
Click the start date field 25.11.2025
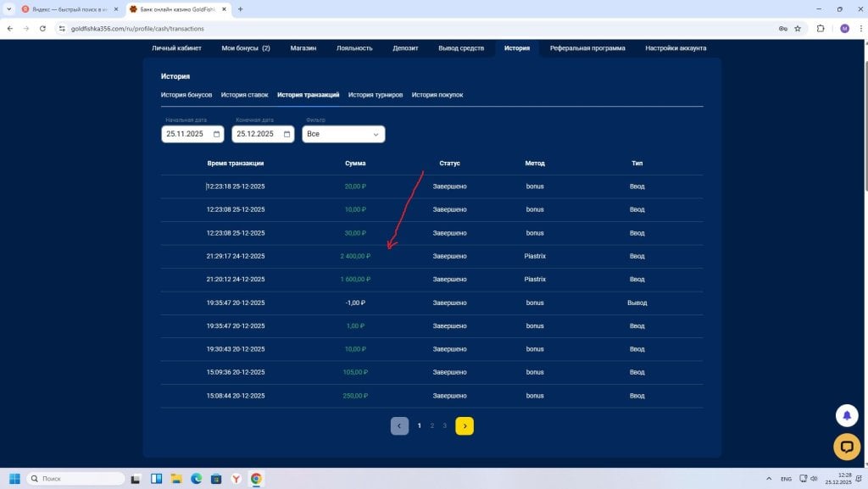[192, 134]
